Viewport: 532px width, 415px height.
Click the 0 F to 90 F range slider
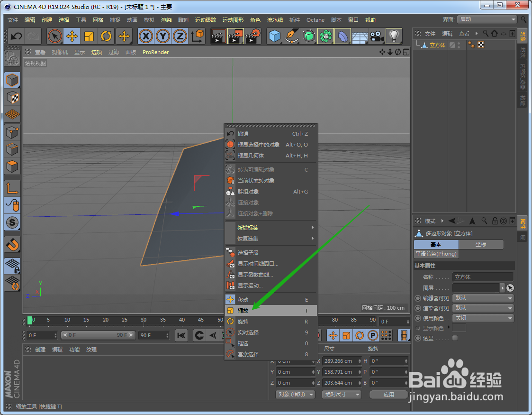tap(98, 335)
